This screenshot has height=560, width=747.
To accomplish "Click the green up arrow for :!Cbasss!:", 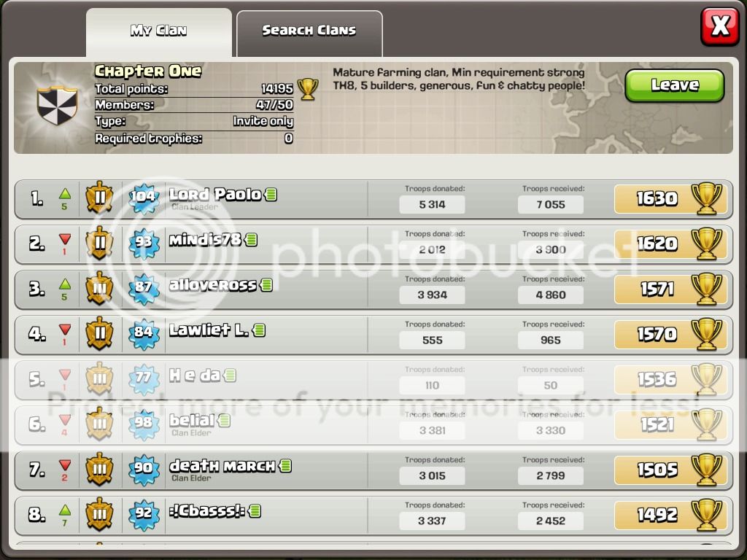I will click(65, 510).
